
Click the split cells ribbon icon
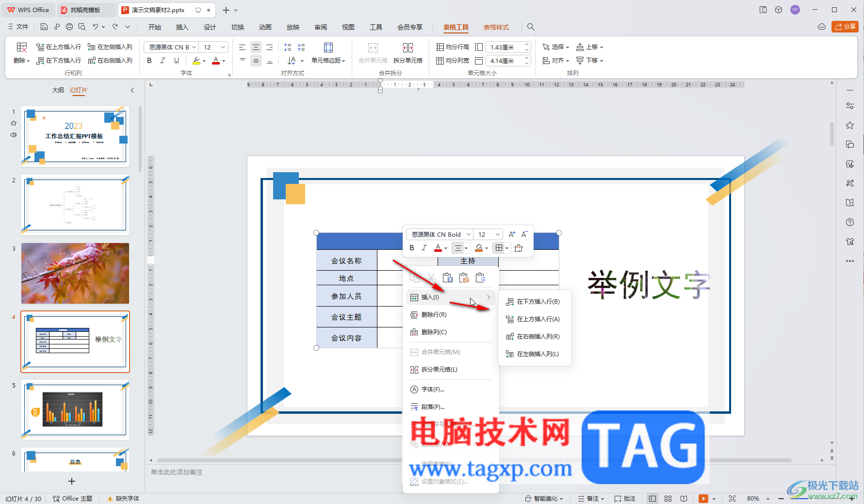(408, 48)
